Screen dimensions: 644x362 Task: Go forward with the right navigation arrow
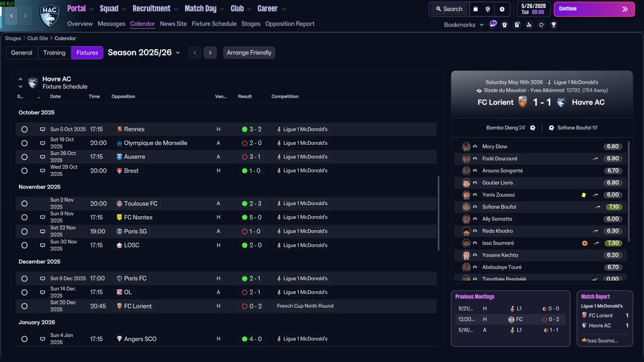(25, 16)
